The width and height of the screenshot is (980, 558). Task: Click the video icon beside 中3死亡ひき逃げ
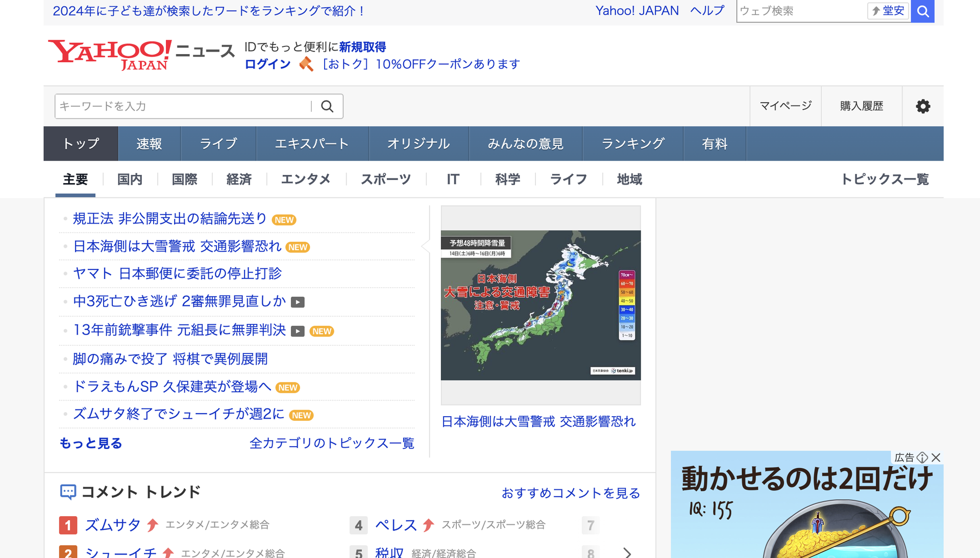pos(298,302)
